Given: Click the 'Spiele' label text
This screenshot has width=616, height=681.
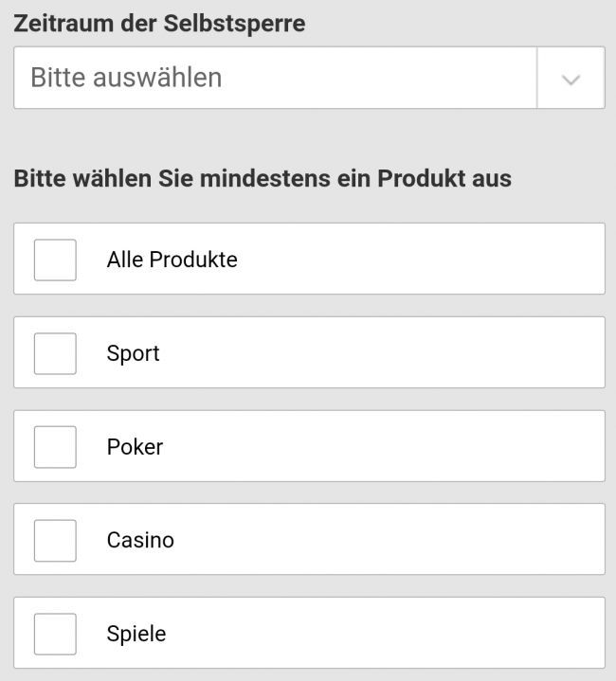Looking at the screenshot, I should (136, 634).
